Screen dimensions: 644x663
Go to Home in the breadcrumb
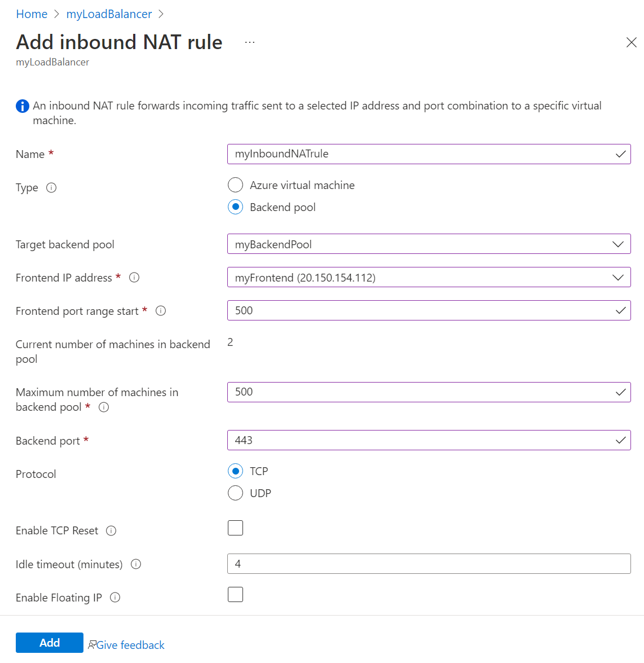coord(32,14)
